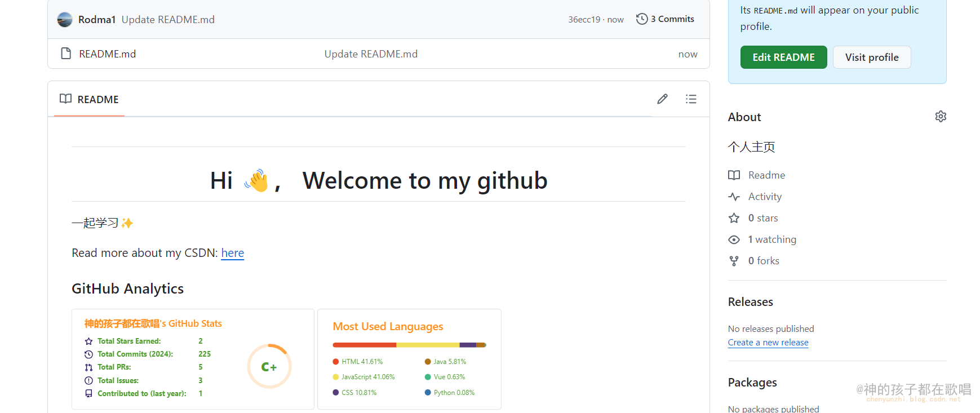
Task: Click the 'Total PRs:' label
Action: pyautogui.click(x=114, y=367)
